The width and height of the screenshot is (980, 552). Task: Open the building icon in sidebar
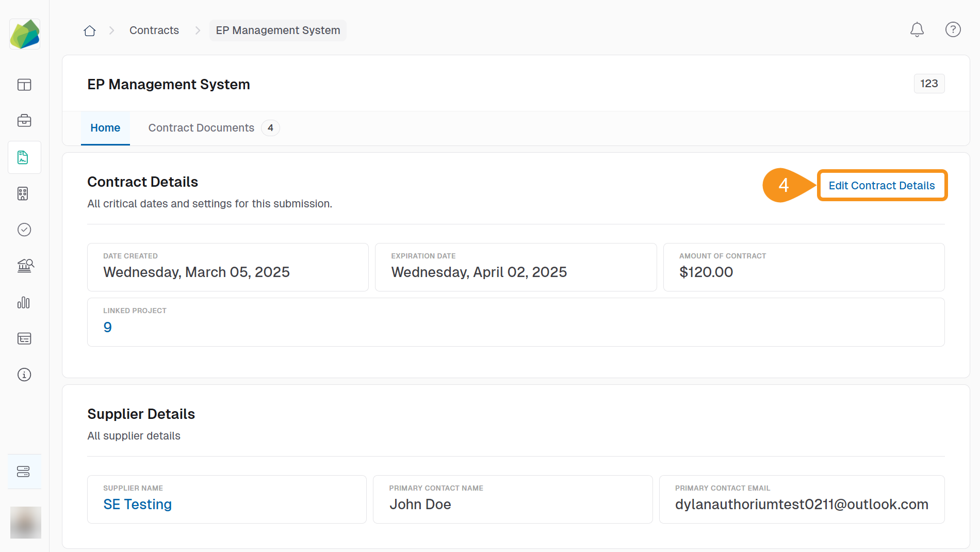(23, 193)
